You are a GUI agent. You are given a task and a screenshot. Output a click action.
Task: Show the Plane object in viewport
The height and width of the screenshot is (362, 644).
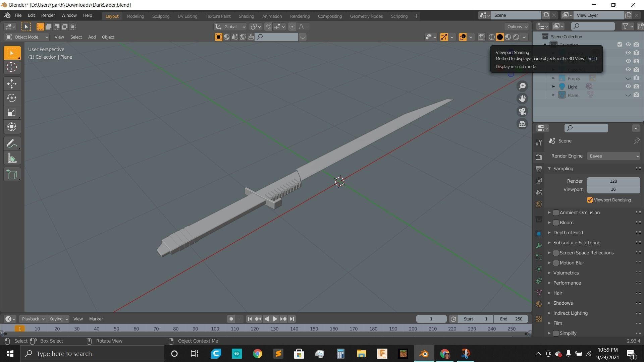pos(628,95)
